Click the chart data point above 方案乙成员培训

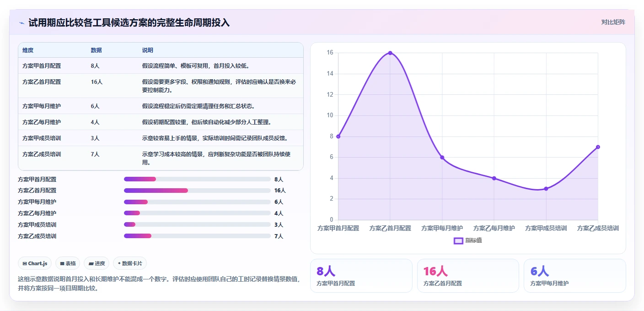(598, 147)
